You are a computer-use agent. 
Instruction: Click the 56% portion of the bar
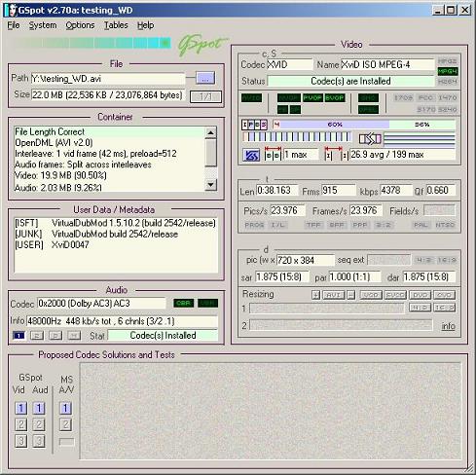(x=422, y=125)
